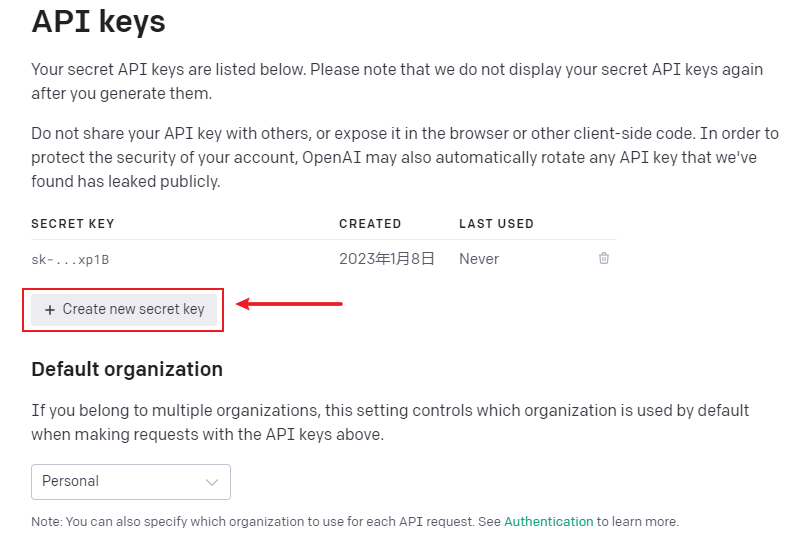The height and width of the screenshot is (539, 797).
Task: Follow the Authentication link
Action: (x=548, y=521)
